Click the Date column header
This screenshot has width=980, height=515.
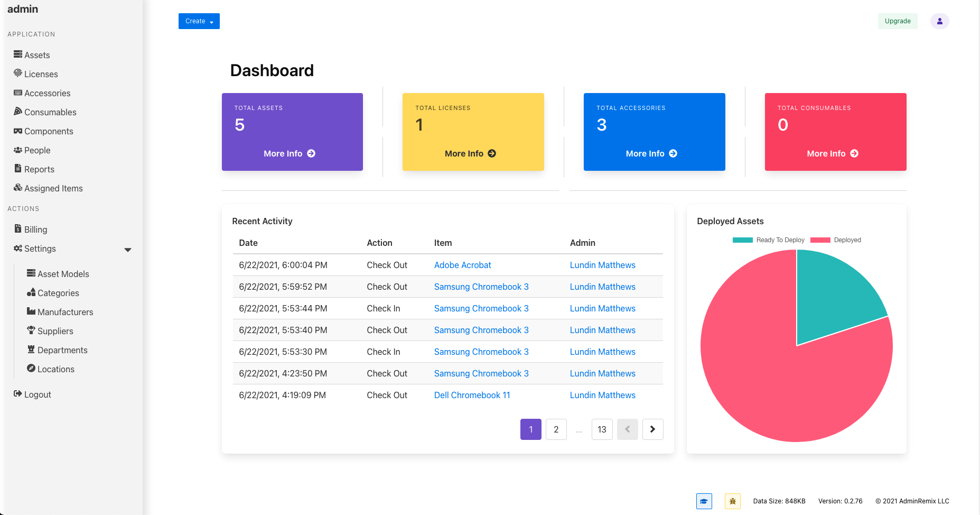248,243
